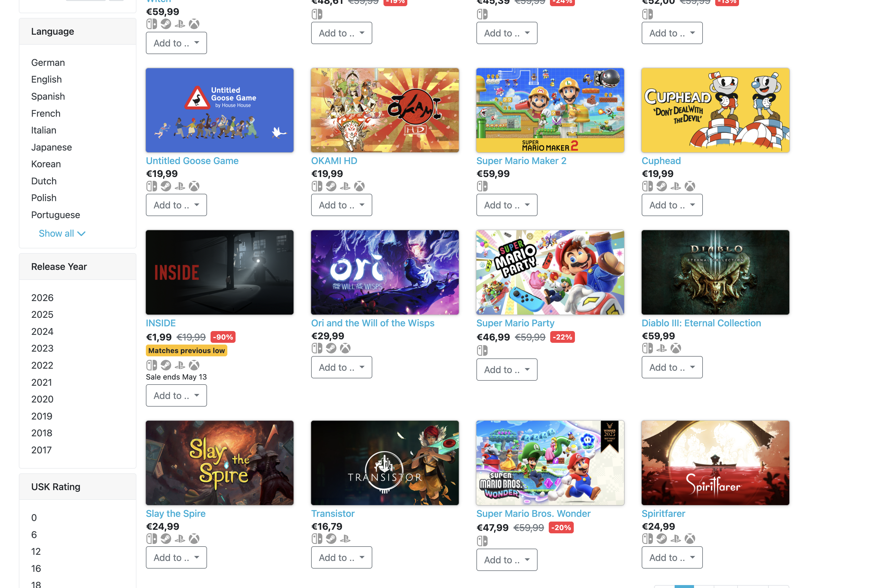Click the Ori and the Will of the Wisps cover image
Image resolution: width=874 pixels, height=588 pixels.
tap(384, 272)
